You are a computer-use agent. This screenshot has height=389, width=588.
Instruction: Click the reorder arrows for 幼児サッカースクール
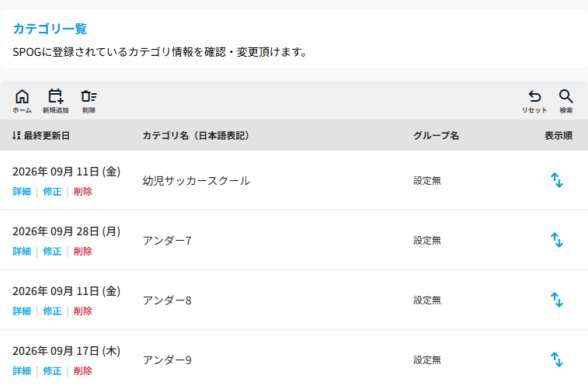tap(557, 180)
